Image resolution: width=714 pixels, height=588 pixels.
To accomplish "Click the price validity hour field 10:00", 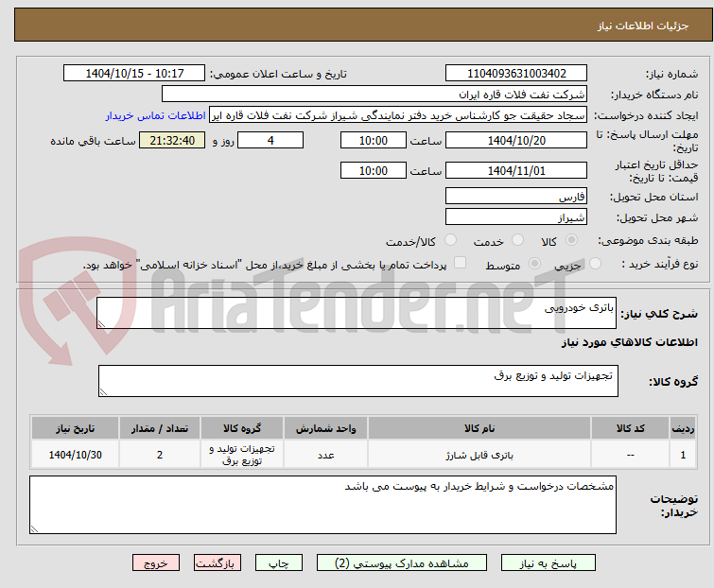I will 374,171.
